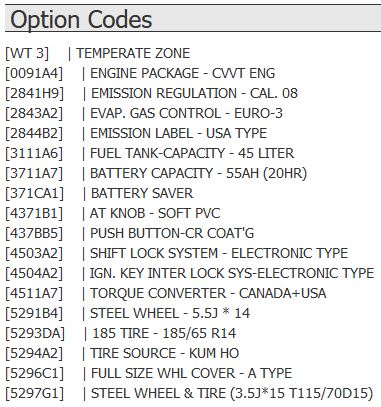Select the WT 3 Temperate Zone row

97,53
